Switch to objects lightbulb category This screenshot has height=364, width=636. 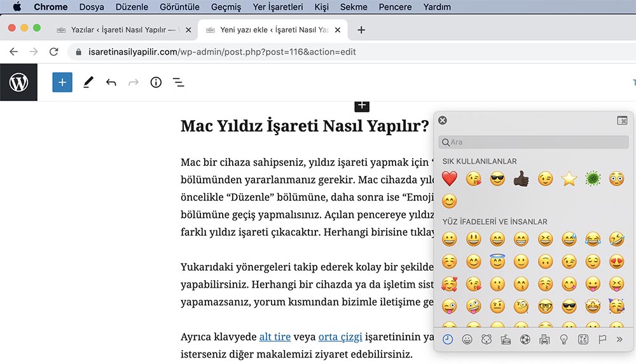coord(563,339)
